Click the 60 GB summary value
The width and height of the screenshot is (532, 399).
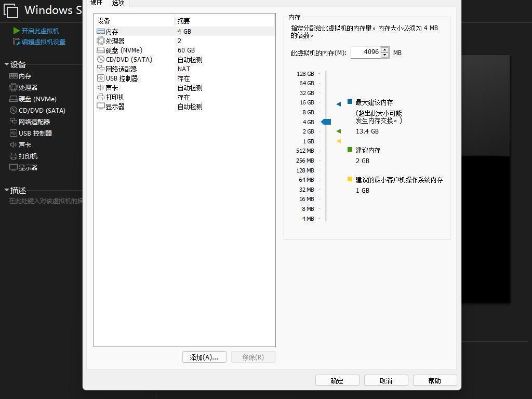point(187,50)
